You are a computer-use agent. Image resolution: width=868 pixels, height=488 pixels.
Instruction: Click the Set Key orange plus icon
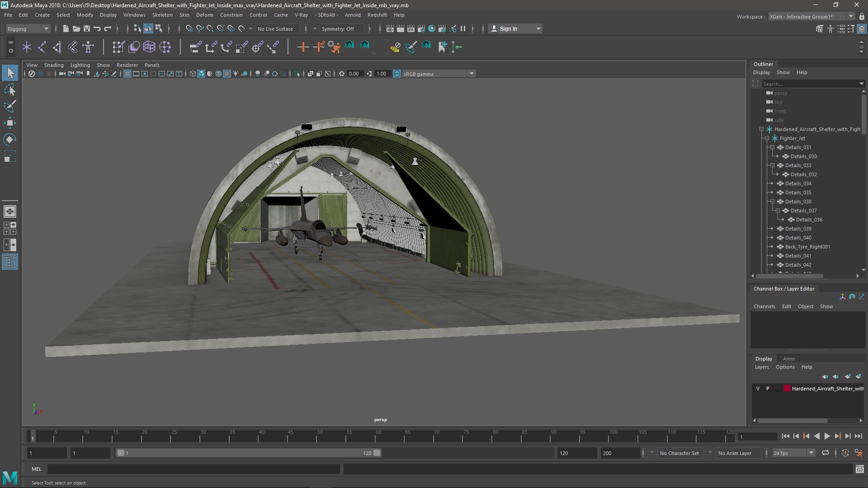[x=303, y=47]
